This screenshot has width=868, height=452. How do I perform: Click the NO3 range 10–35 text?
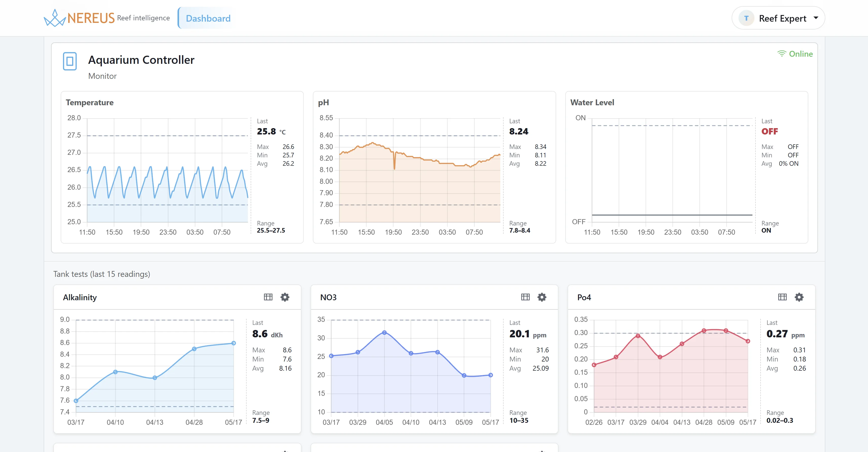pos(519,420)
